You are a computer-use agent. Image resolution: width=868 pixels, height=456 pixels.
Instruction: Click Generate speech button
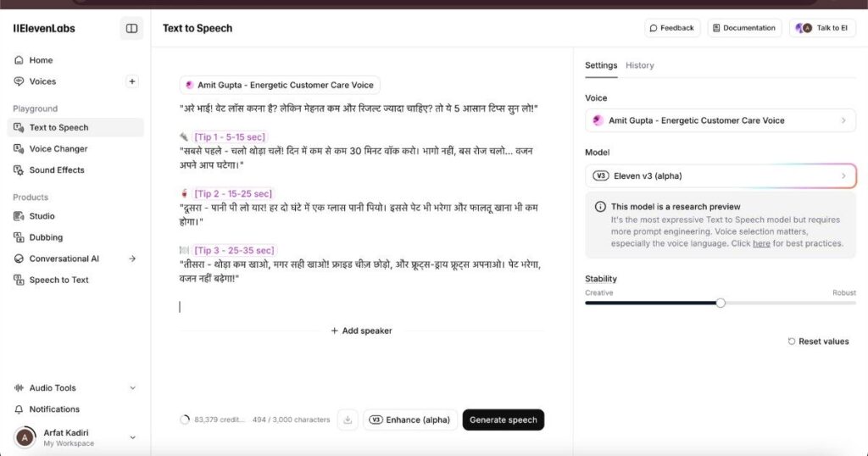pos(504,420)
